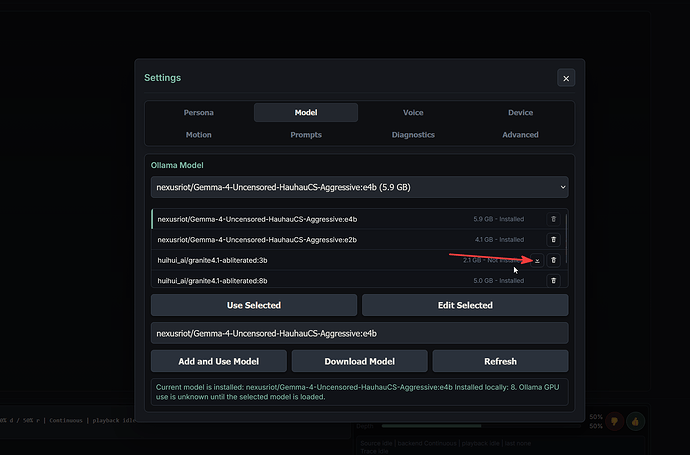Click Add and Use Model
This screenshot has width=690, height=455.
click(219, 361)
